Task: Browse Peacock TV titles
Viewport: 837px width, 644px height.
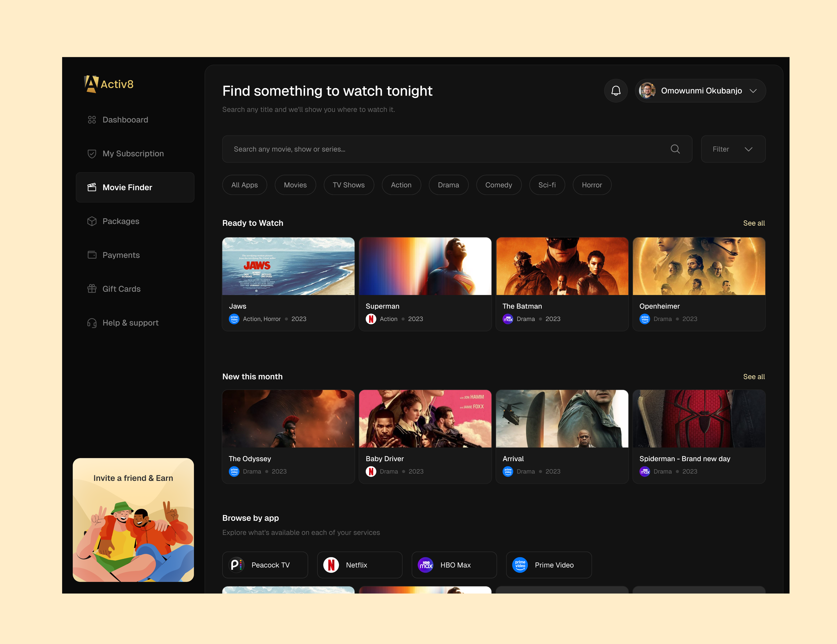Action: click(265, 565)
